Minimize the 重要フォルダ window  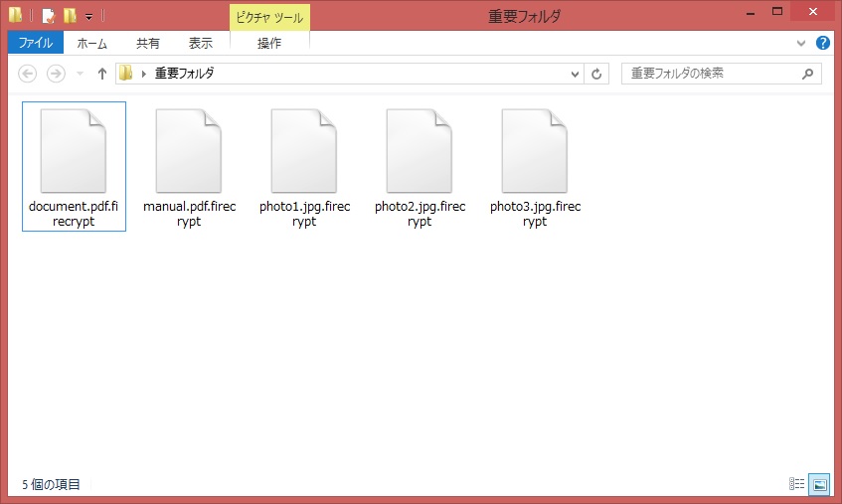[x=751, y=12]
